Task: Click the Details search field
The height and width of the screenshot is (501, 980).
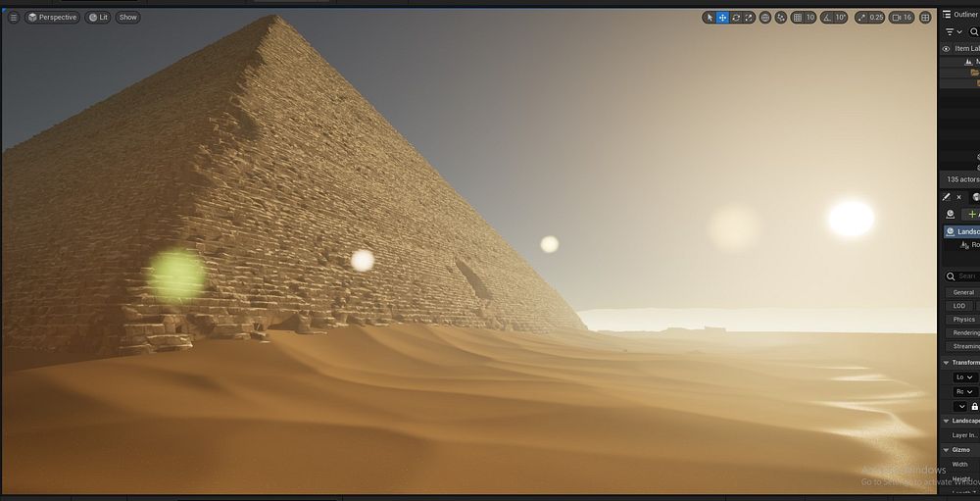Action: (962, 276)
